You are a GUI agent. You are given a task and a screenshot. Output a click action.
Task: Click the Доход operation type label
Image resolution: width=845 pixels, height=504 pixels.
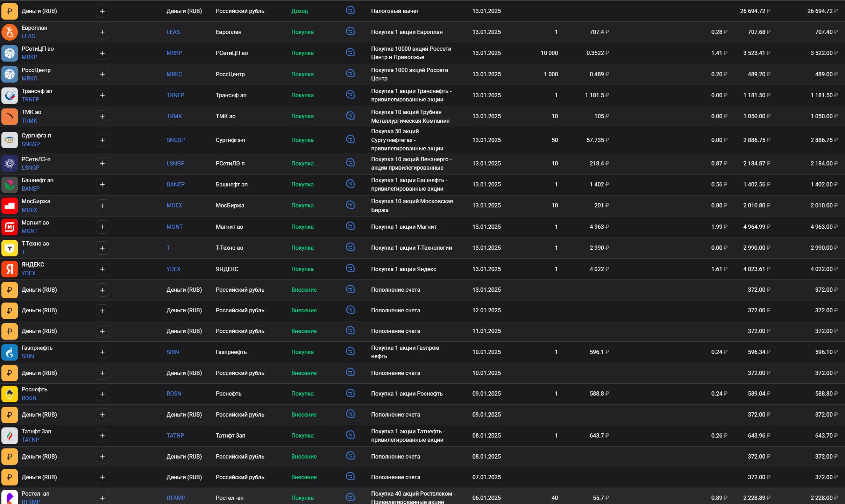coord(300,11)
